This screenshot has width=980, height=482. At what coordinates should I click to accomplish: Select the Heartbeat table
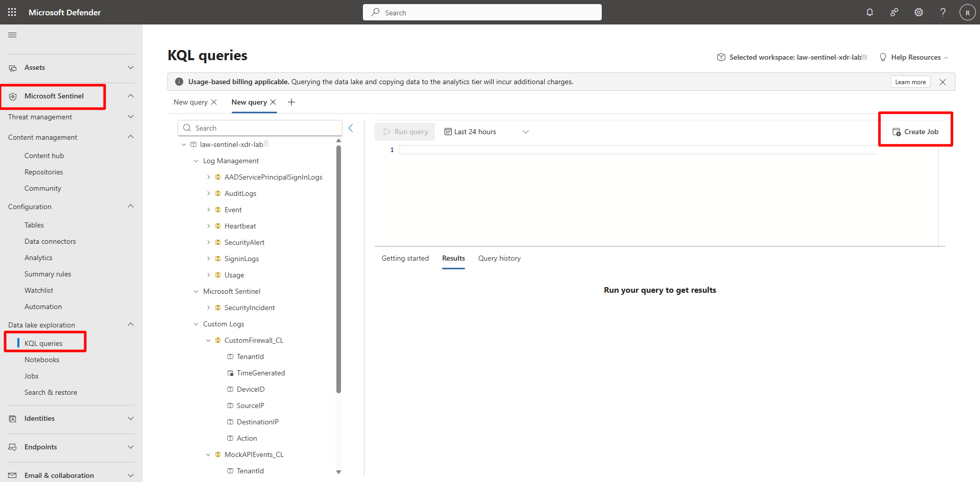click(240, 226)
